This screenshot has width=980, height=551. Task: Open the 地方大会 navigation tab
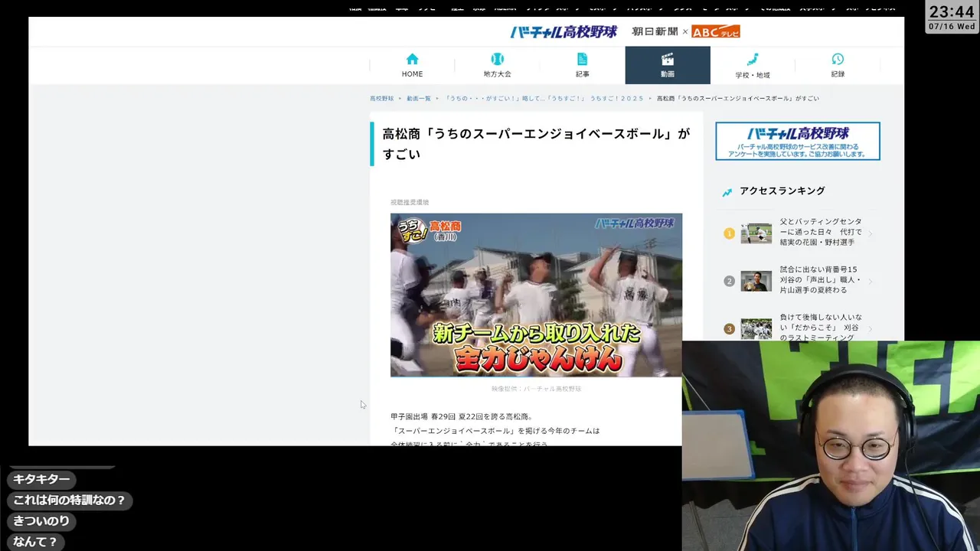[x=497, y=65]
